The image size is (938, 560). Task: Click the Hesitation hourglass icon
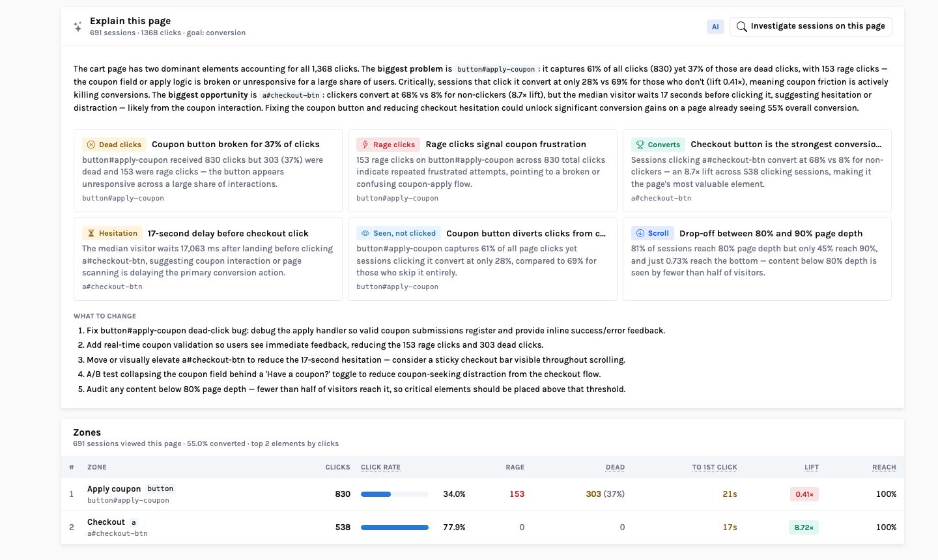(x=91, y=233)
